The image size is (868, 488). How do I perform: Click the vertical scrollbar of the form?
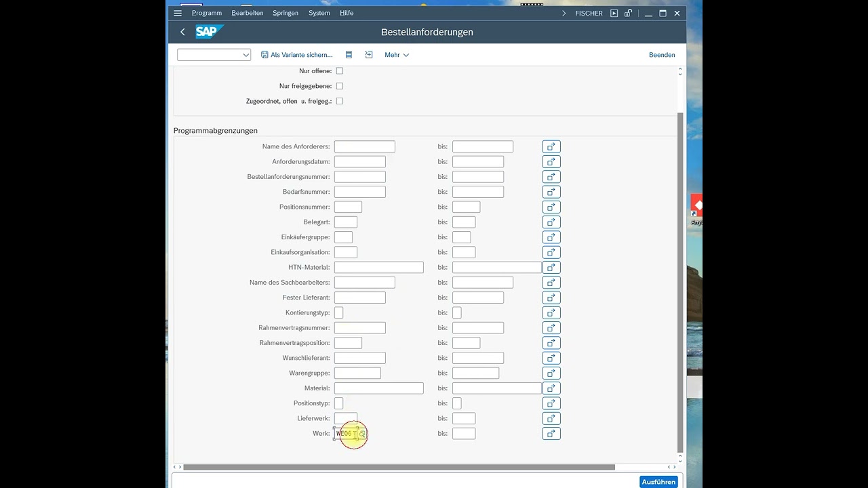680,282
